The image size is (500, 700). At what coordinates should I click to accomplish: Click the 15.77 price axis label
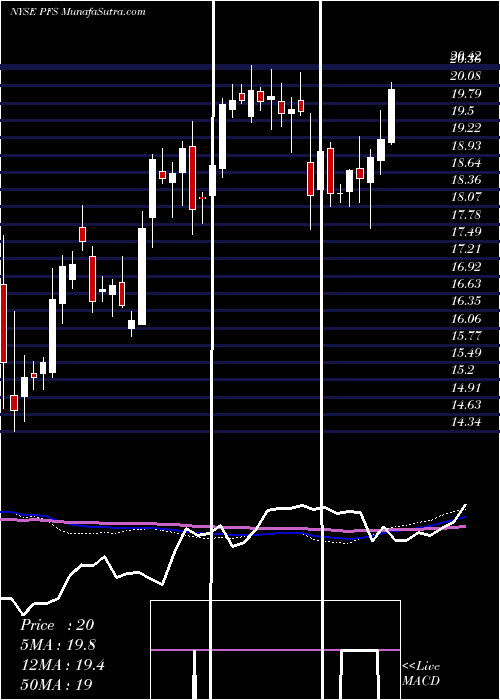[x=466, y=335]
